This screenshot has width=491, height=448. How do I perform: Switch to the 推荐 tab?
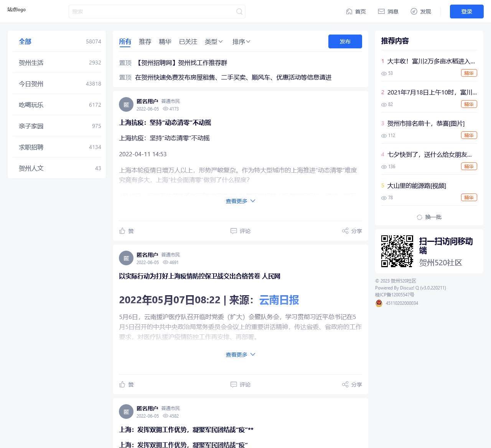[145, 41]
